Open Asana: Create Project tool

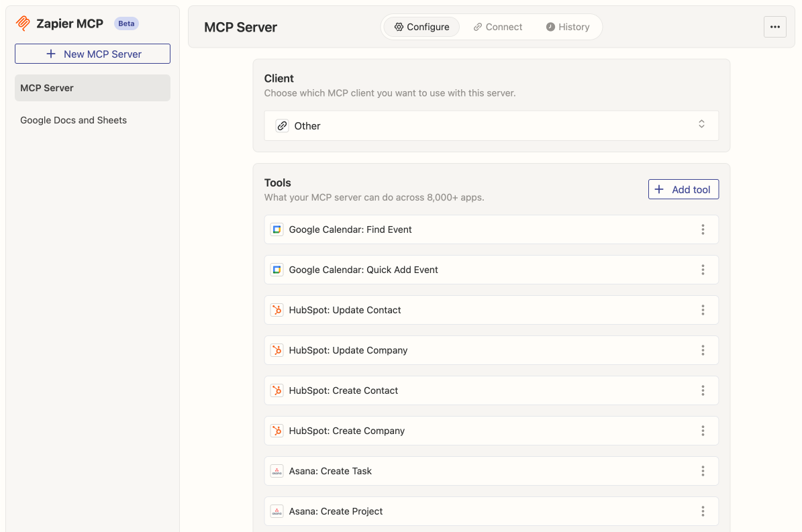(491, 511)
